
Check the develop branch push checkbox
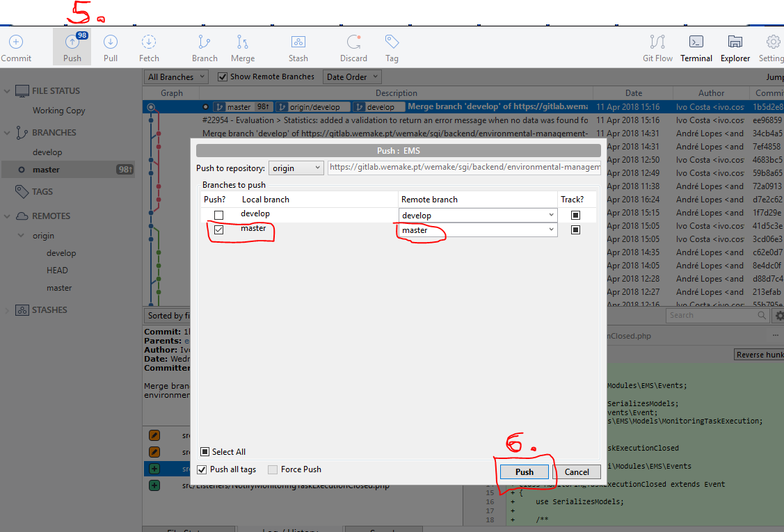[x=219, y=216]
